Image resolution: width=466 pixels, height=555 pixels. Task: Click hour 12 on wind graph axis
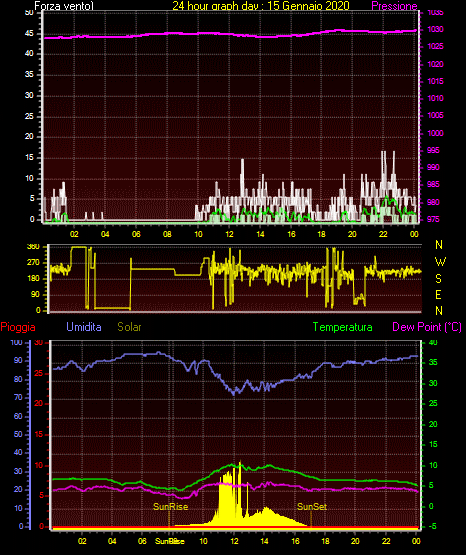[x=229, y=234]
